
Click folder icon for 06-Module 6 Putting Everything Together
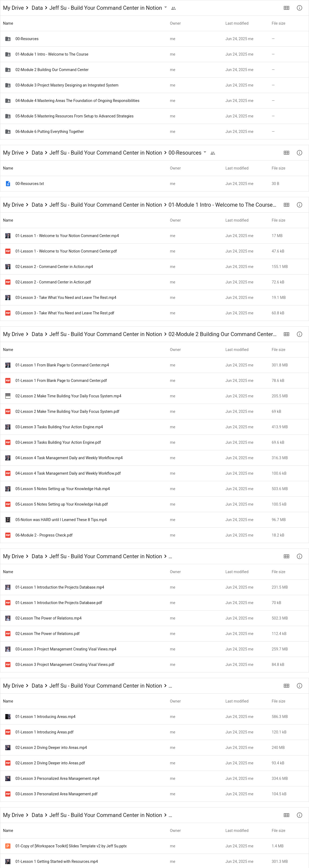tap(8, 132)
